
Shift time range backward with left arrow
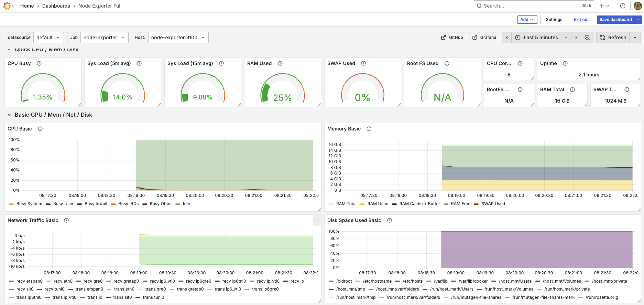tap(507, 38)
